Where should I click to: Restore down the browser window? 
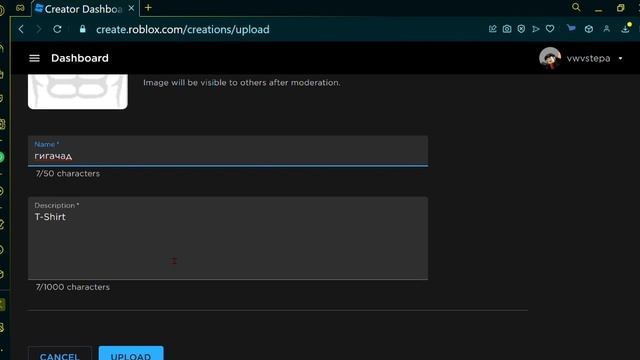(x=620, y=8)
